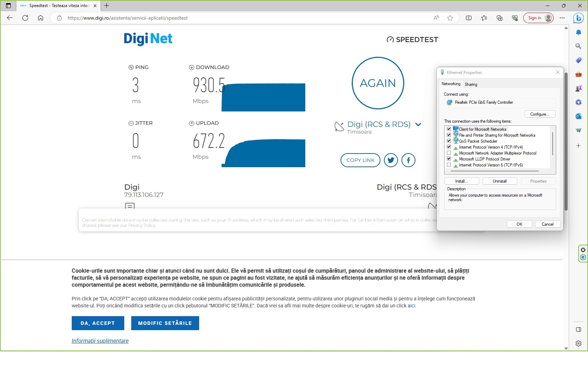Check Internet Protocol Version 6 (TCP/IPv6)

[x=449, y=165]
